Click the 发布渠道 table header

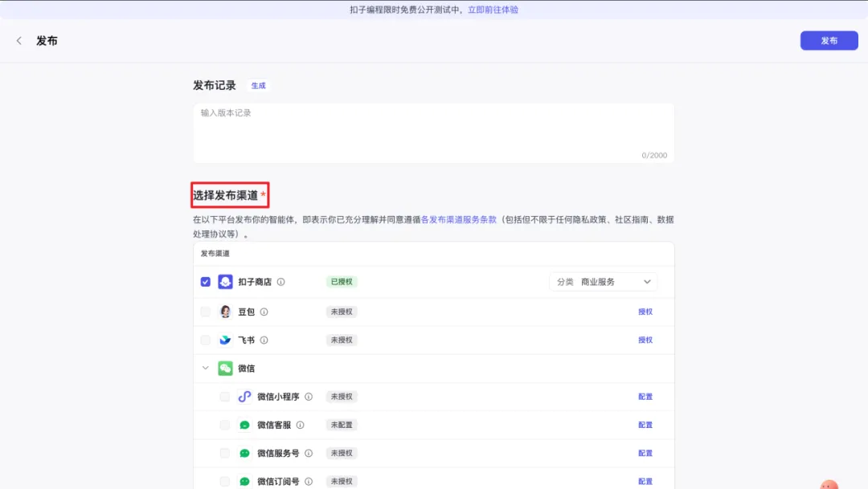(x=215, y=254)
